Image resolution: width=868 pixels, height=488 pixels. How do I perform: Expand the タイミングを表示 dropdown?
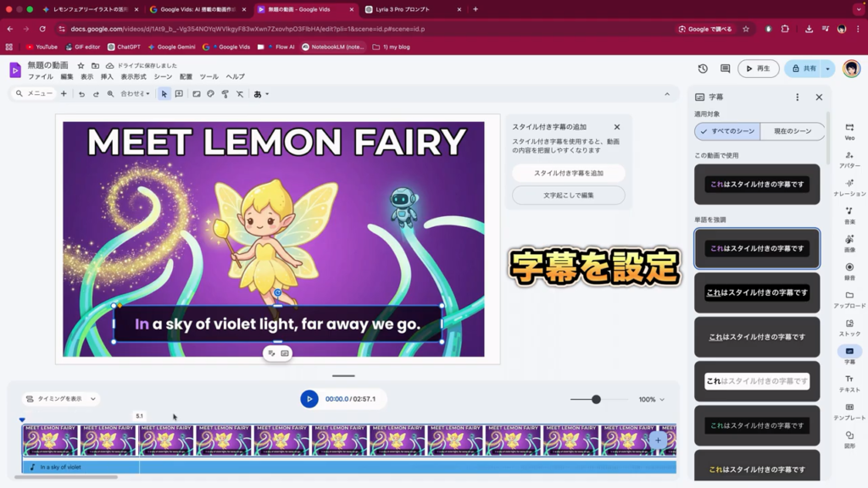[60, 399]
